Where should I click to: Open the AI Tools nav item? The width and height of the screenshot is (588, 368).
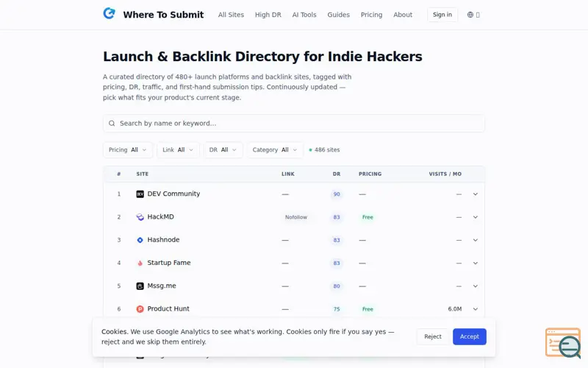coord(304,15)
